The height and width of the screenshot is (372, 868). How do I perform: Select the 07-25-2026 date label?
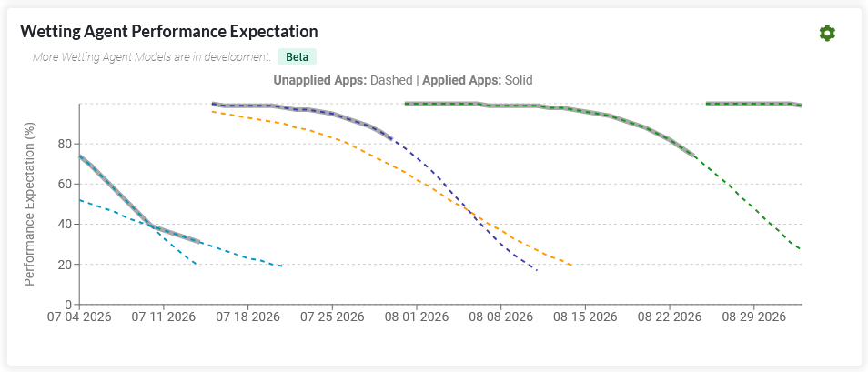point(332,317)
